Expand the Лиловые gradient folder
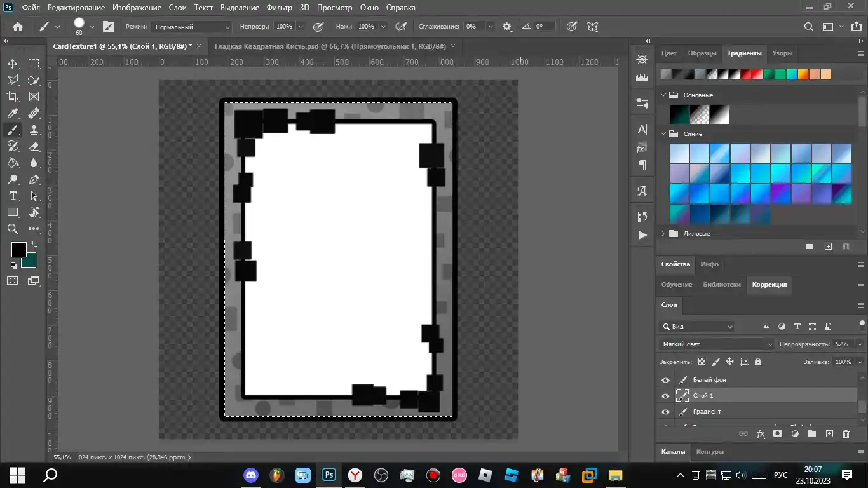This screenshot has height=488, width=868. [663, 233]
